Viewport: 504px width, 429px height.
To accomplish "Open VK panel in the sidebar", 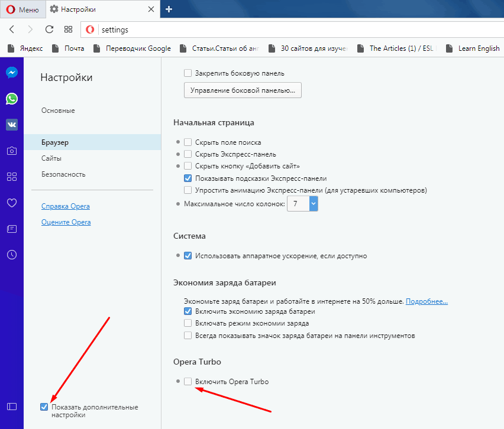I will pos(12,125).
